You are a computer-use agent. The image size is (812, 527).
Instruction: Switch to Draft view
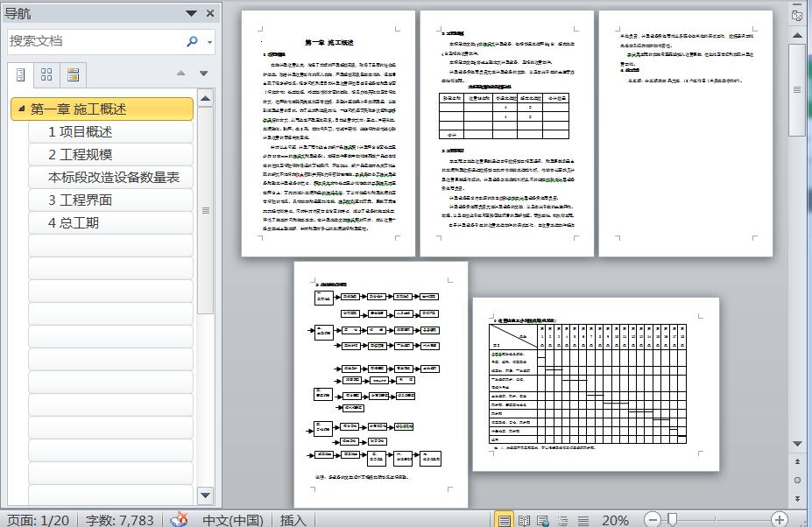click(583, 520)
